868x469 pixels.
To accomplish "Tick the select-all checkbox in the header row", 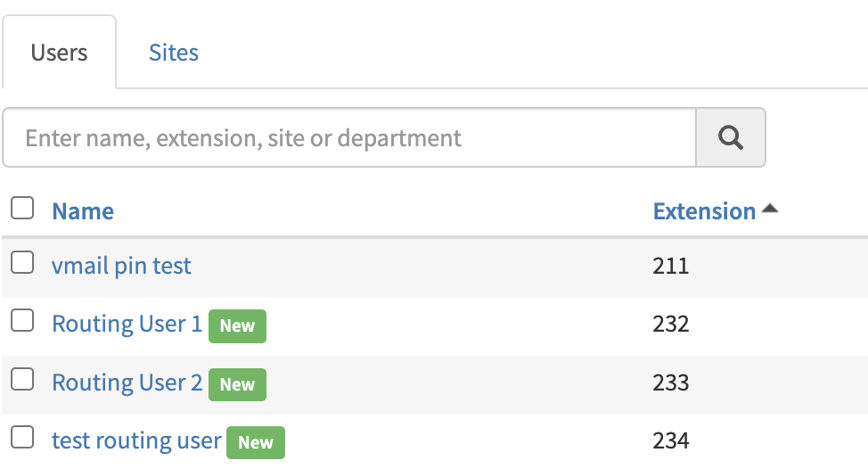I will tap(22, 209).
